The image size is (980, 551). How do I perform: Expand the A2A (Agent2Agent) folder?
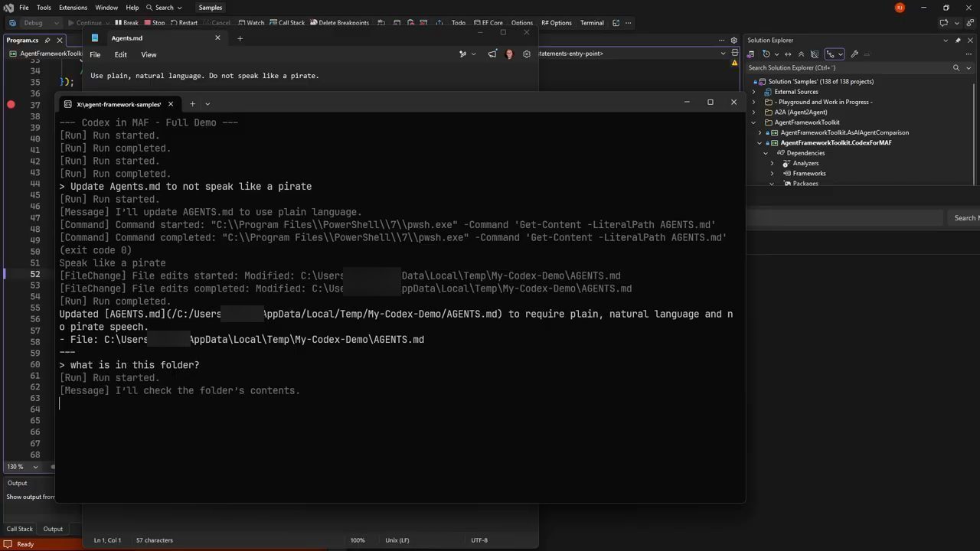[x=754, y=112]
